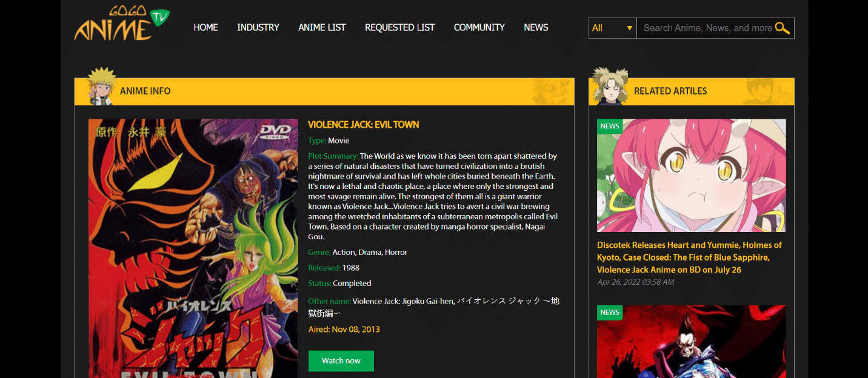Open the All category dropdown

(612, 28)
